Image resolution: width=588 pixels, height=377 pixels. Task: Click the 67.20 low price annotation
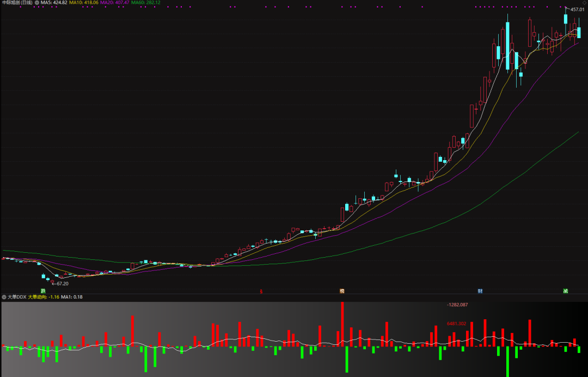[61, 283]
